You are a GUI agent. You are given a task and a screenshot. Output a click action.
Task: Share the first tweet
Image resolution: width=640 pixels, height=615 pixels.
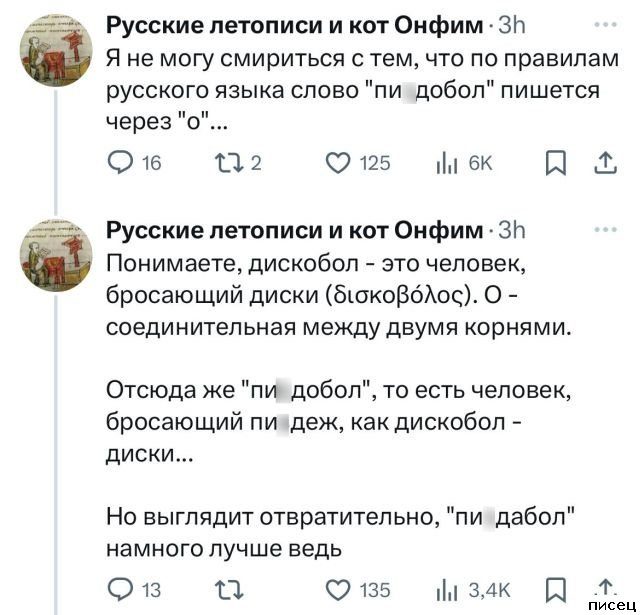tap(605, 164)
